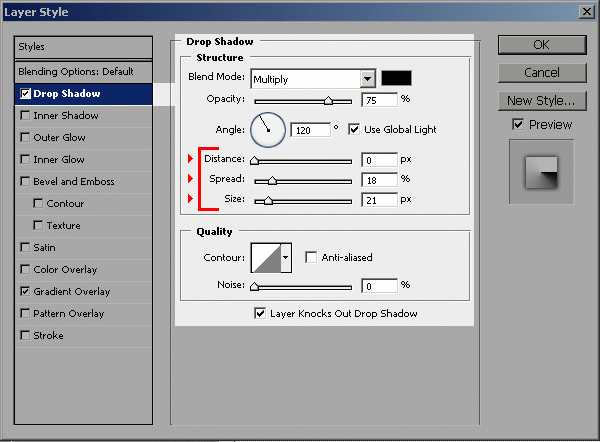600x442 pixels.
Task: Toggle Use Global Light checkbox
Action: pos(354,130)
